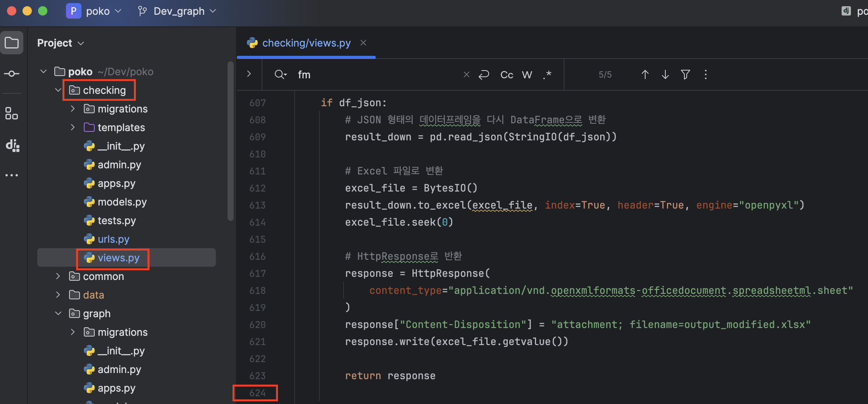The image size is (868, 404).
Task: Clear the fm search text
Action: [x=467, y=74]
